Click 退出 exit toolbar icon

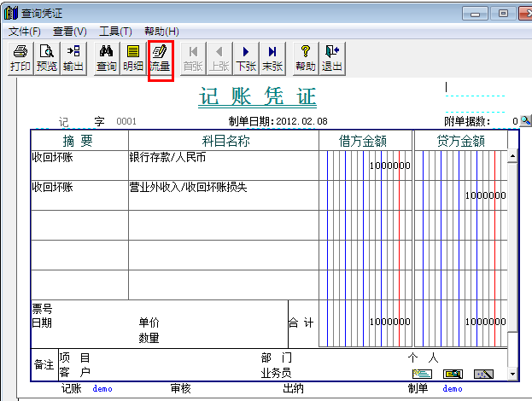(332, 58)
